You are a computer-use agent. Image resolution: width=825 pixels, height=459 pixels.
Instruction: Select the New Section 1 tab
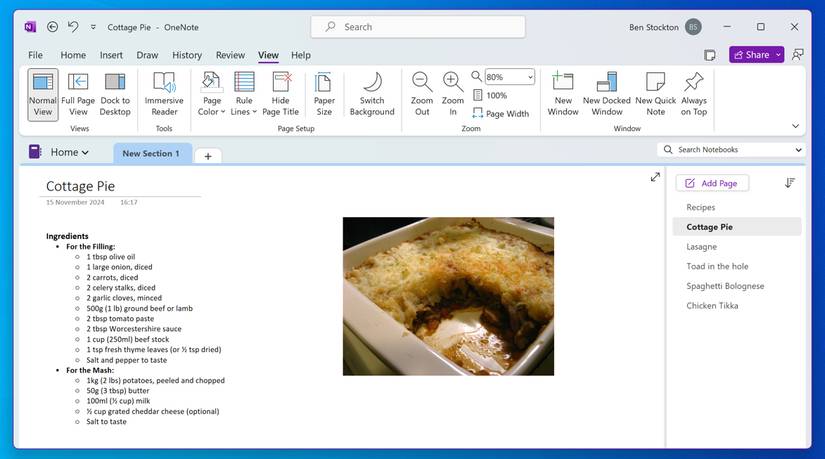(152, 153)
